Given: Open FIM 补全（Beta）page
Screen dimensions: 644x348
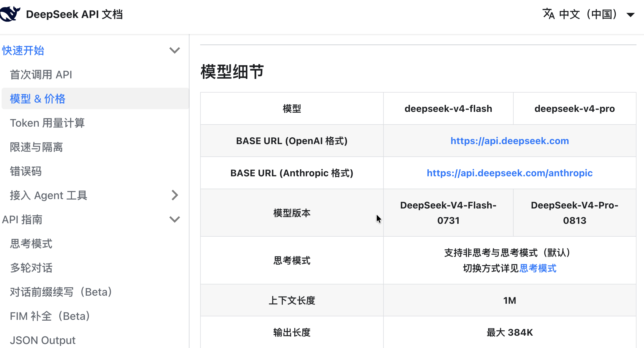Looking at the screenshot, I should click(50, 316).
